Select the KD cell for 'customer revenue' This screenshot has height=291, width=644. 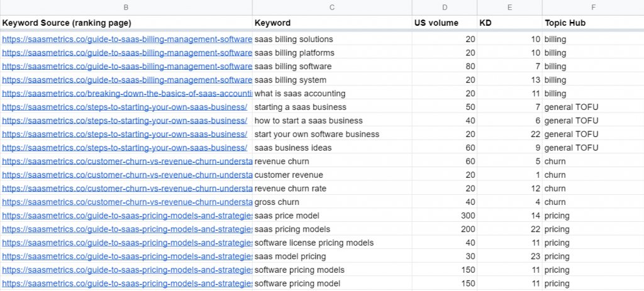pyautogui.click(x=509, y=175)
